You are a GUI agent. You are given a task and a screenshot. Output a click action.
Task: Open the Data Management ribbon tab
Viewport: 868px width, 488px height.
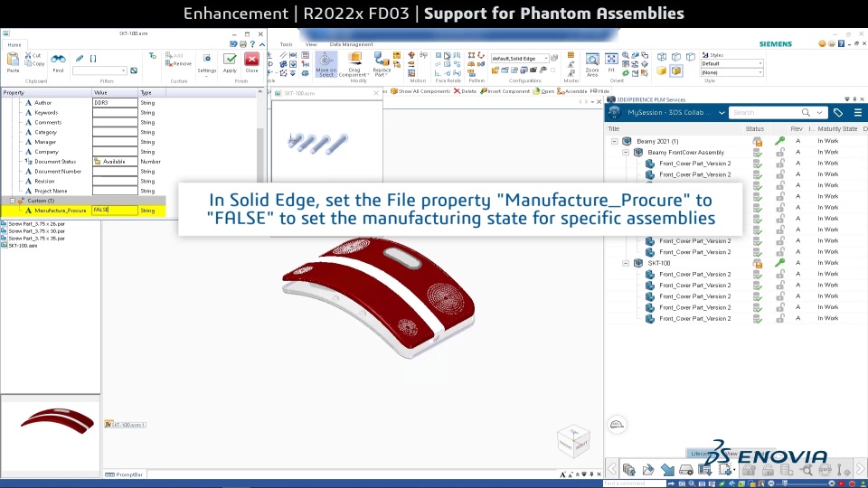tap(351, 44)
